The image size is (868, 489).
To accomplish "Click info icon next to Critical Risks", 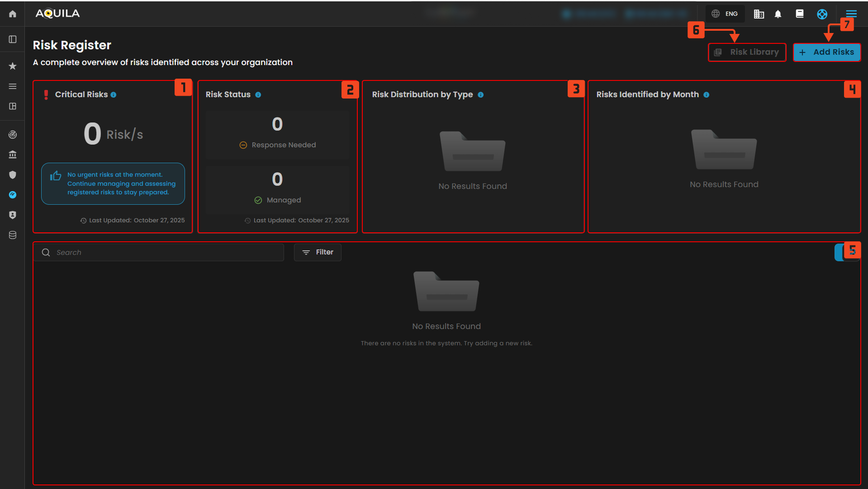I will coord(114,95).
